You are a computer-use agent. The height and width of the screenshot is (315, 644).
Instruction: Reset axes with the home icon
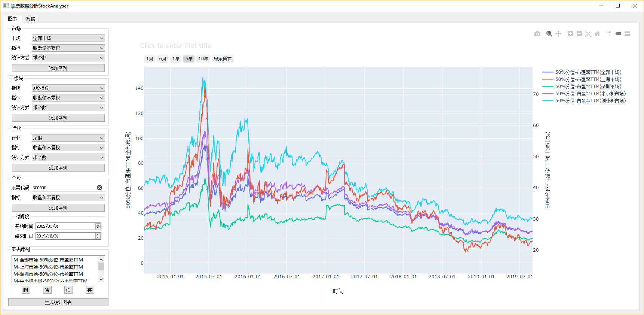coord(597,34)
